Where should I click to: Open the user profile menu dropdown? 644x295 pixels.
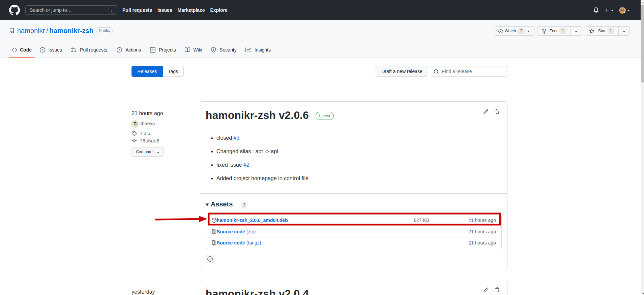click(x=624, y=10)
